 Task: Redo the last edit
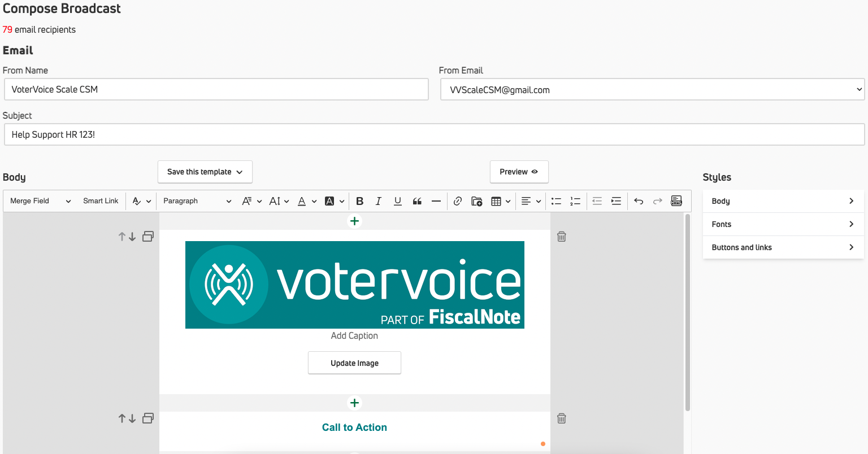pos(658,201)
